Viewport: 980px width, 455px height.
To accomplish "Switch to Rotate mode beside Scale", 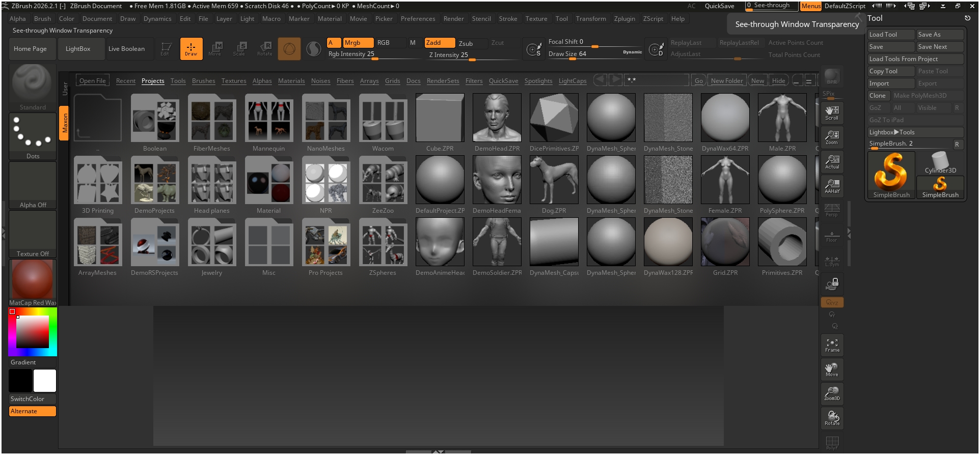I will [x=265, y=49].
